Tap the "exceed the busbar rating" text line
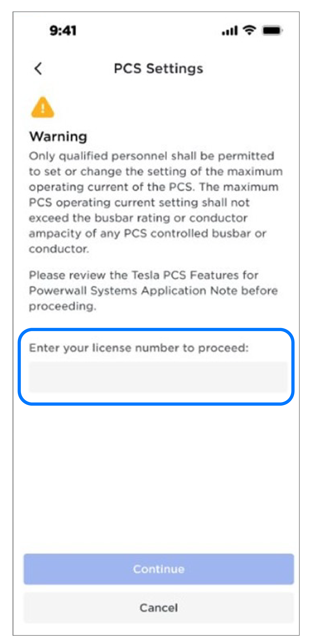Screen dimensions: 309x644 (138, 218)
